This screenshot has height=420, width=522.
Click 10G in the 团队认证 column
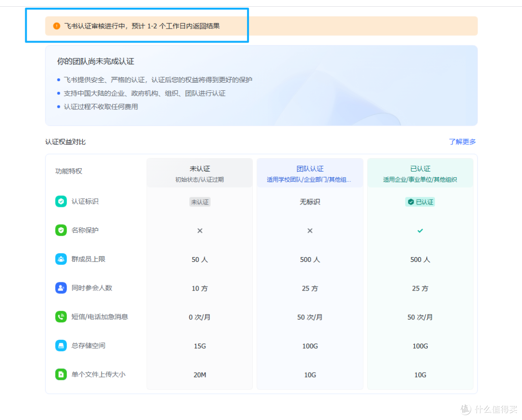coord(310,375)
